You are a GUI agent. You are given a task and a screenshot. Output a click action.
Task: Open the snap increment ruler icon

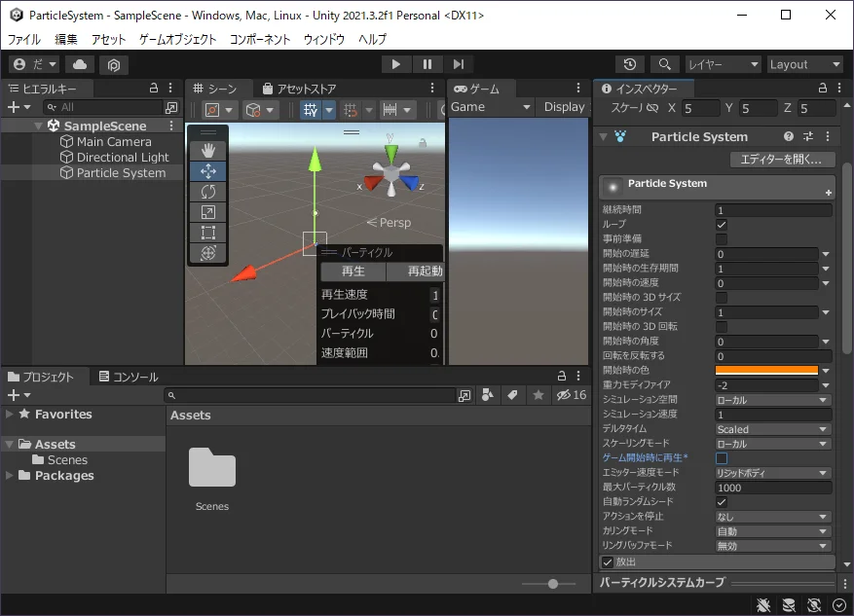tap(390, 110)
